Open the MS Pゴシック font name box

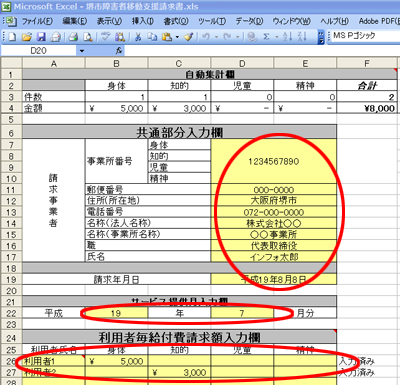point(365,36)
